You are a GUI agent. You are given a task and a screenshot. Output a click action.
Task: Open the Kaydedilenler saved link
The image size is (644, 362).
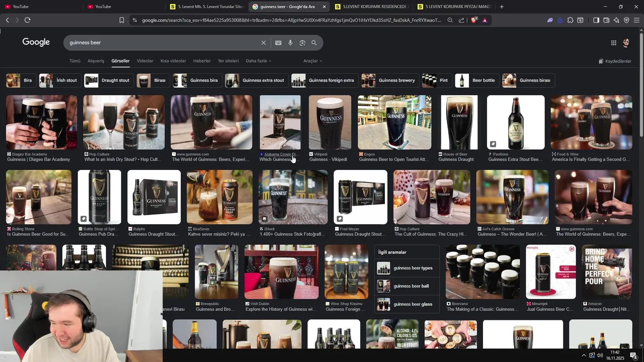pyautogui.click(x=615, y=61)
